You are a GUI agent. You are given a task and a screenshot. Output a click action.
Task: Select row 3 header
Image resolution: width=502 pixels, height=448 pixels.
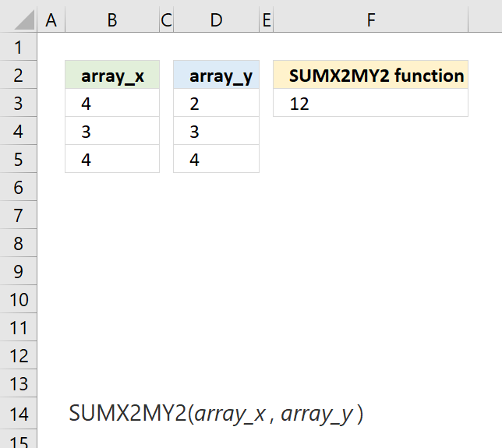(18, 103)
